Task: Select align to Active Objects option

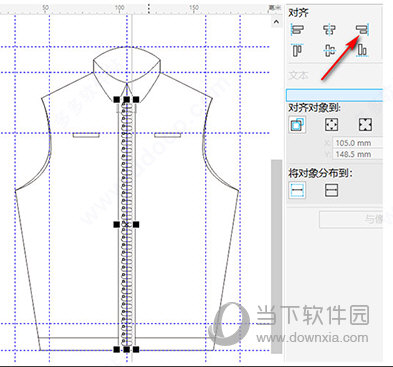Action: click(297, 125)
